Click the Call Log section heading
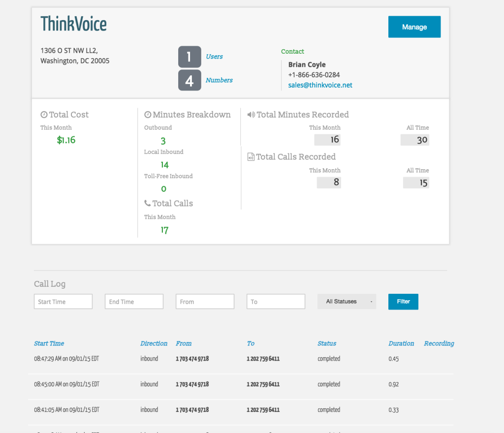 pyautogui.click(x=50, y=284)
